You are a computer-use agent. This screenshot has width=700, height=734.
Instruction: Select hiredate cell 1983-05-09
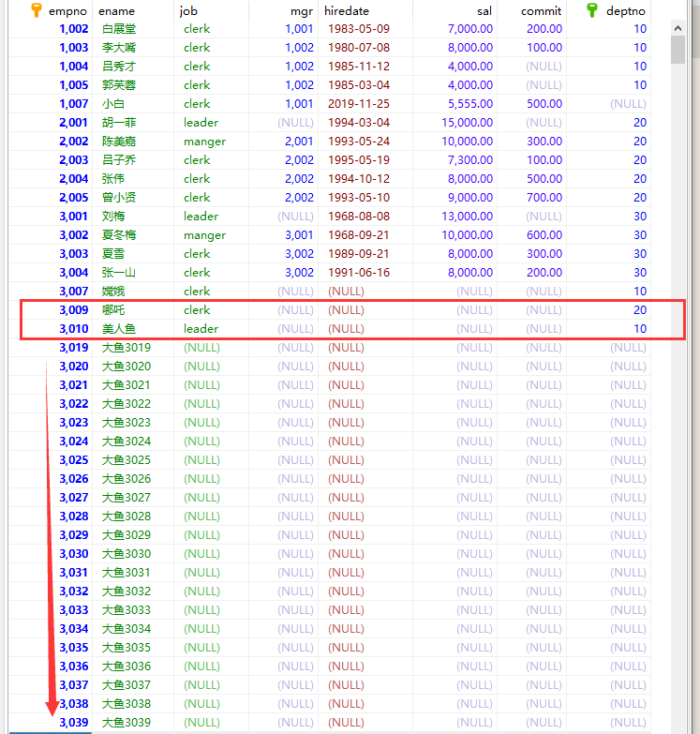pos(365,29)
